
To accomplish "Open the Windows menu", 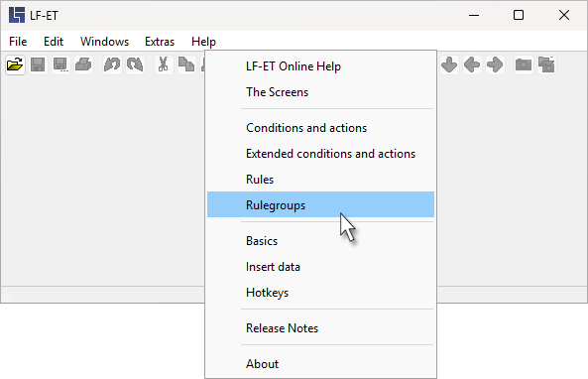I will click(104, 42).
